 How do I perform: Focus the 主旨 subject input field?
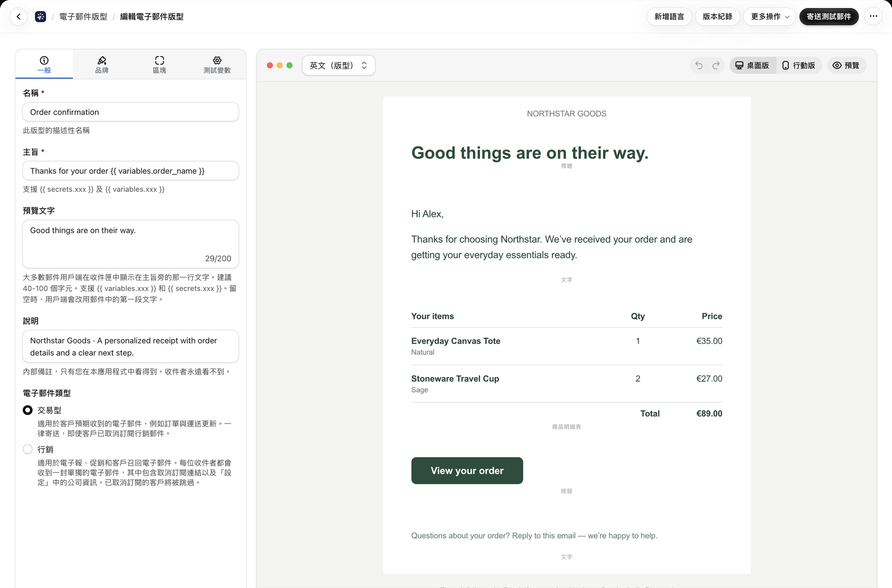(x=131, y=171)
